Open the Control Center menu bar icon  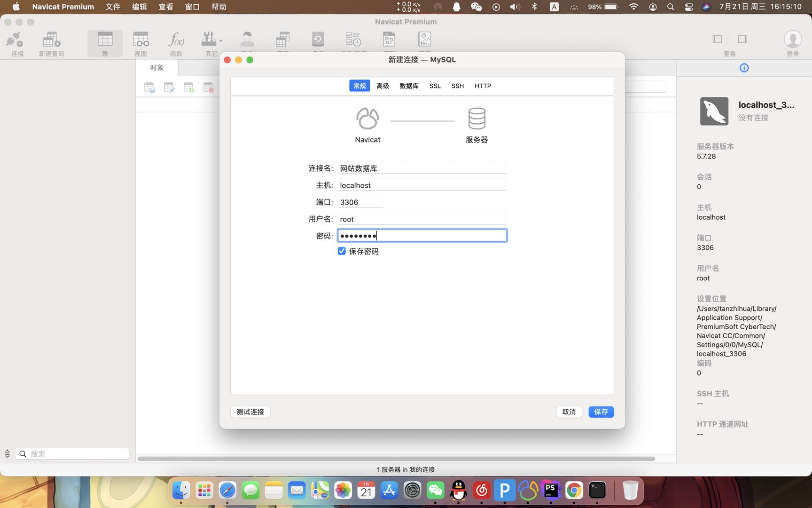coord(688,7)
